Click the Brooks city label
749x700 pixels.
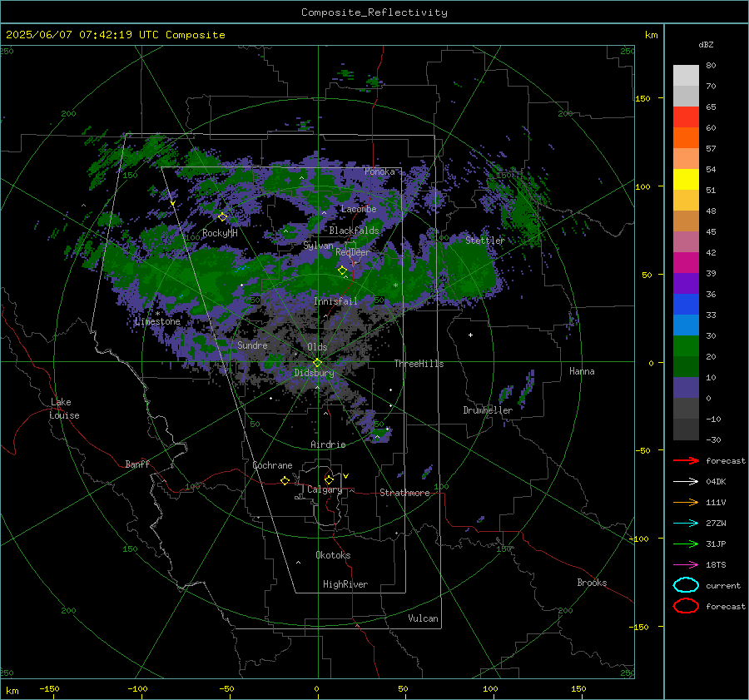click(592, 583)
